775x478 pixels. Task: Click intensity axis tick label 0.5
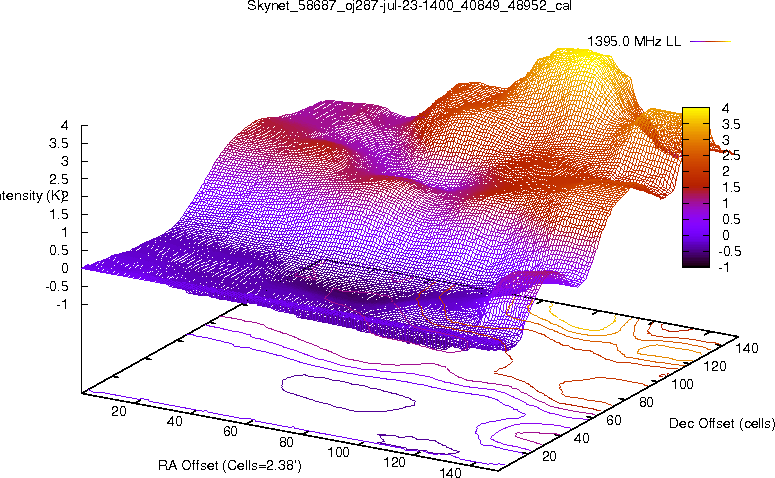58,250
